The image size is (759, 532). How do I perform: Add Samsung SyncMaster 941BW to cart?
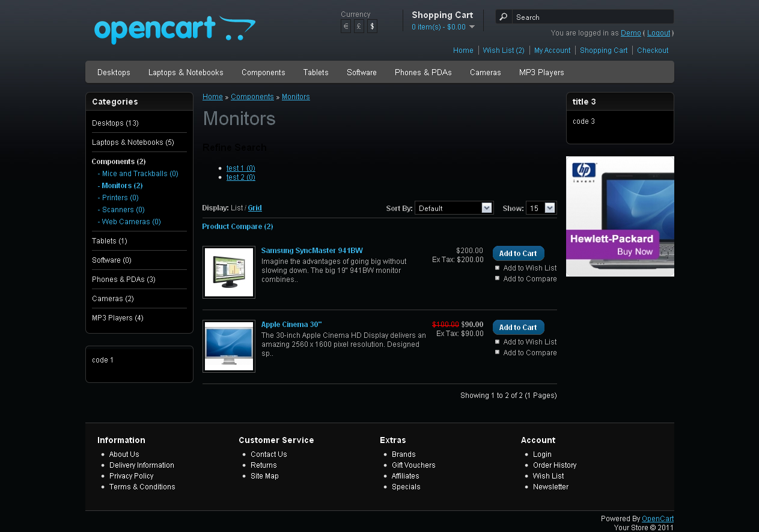518,254
